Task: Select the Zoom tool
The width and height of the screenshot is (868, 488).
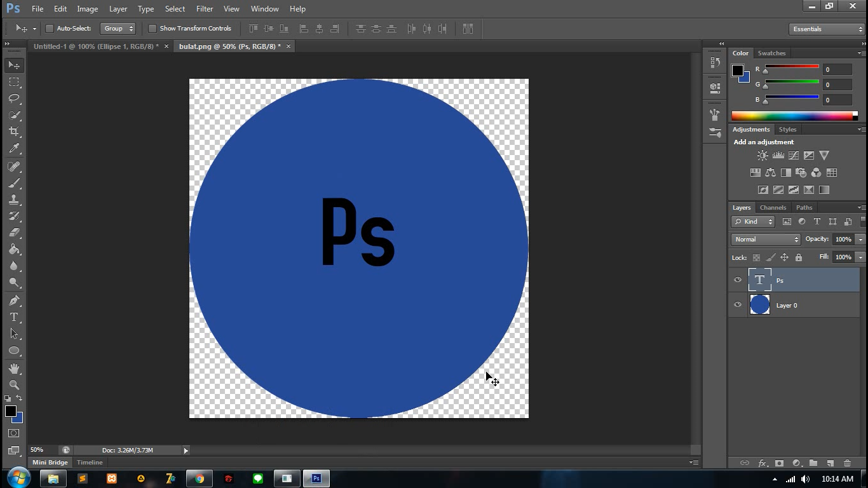Action: 14,385
